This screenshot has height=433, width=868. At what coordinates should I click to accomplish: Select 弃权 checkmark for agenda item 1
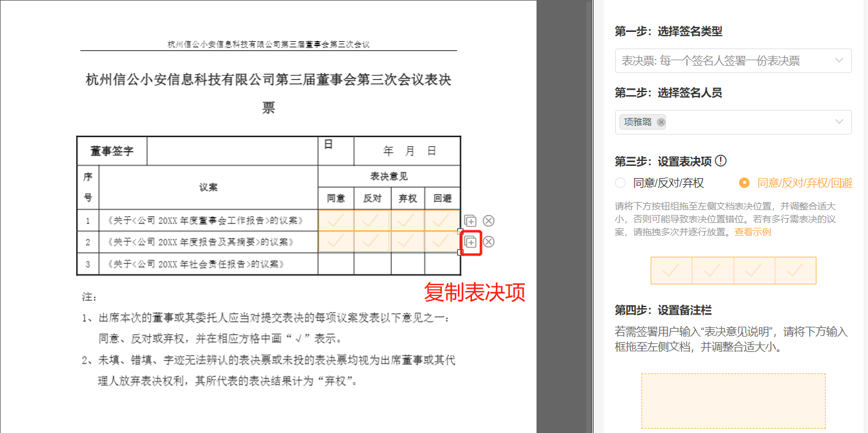click(408, 220)
